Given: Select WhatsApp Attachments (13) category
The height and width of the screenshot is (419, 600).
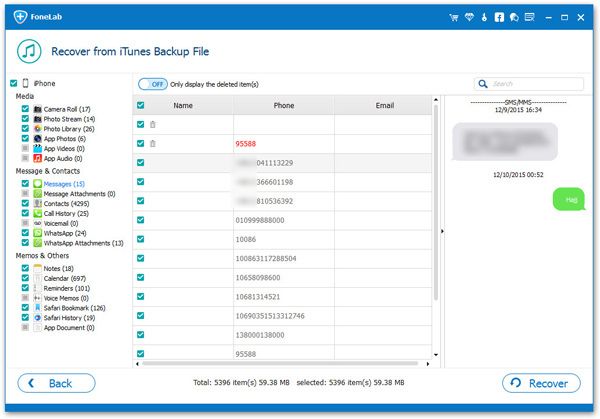Looking at the screenshot, I should [x=83, y=243].
